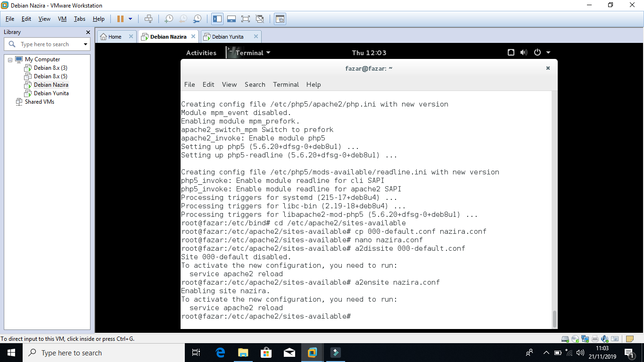This screenshot has height=362, width=644.
Task: Click the sound card status icon
Action: [x=605, y=339]
